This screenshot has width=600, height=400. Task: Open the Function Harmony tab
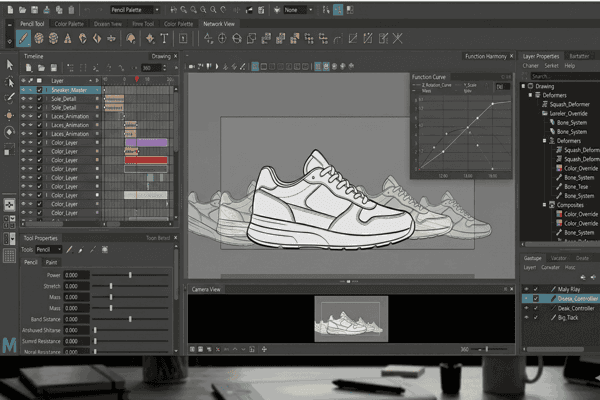coord(486,56)
